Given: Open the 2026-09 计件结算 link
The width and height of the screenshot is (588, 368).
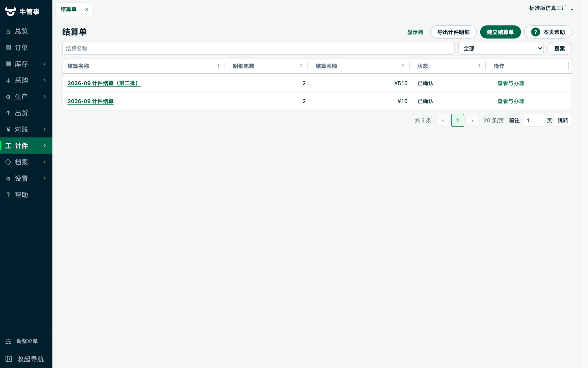Looking at the screenshot, I should click(x=90, y=101).
